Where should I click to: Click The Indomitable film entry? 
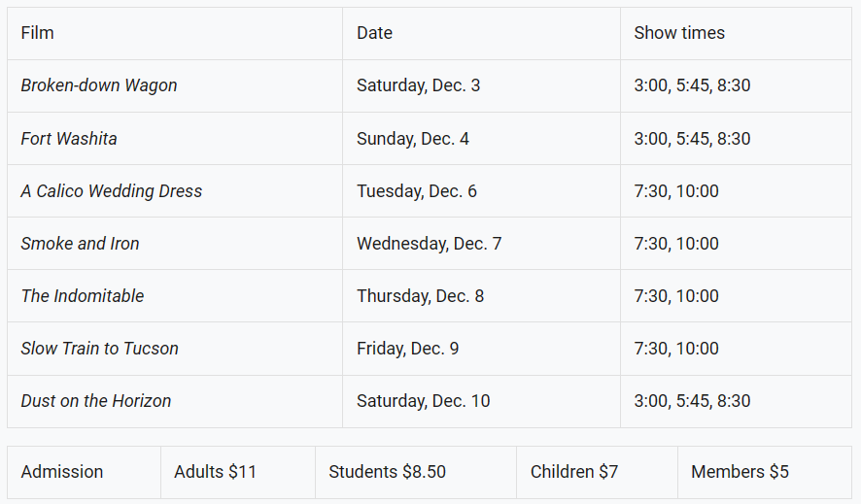[x=83, y=296]
